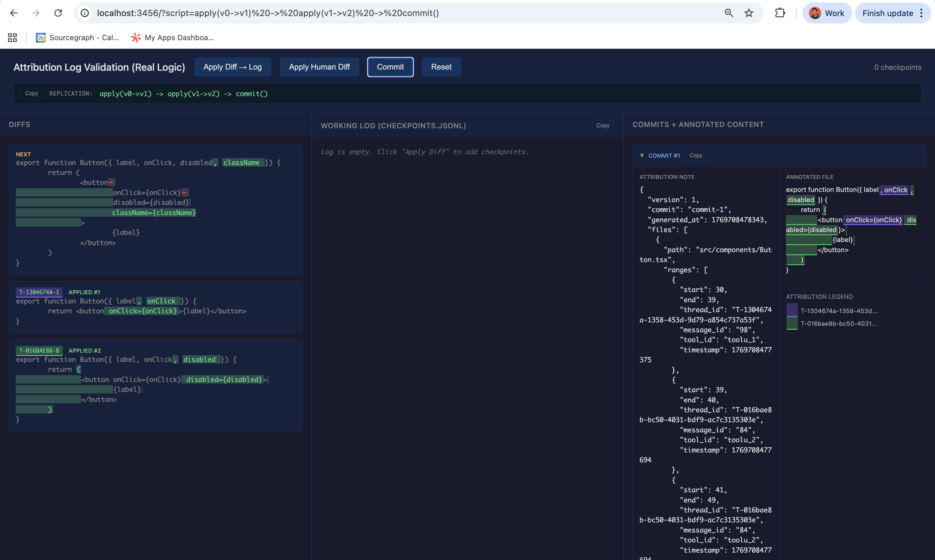The height and width of the screenshot is (560, 935).
Task: Click the purple T-1304674a legend color swatch
Action: 792,310
